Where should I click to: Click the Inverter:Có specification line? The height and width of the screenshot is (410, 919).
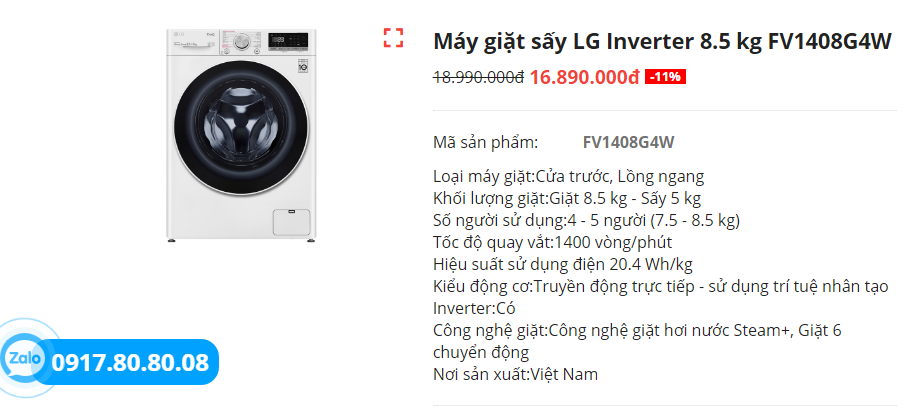coord(474,308)
